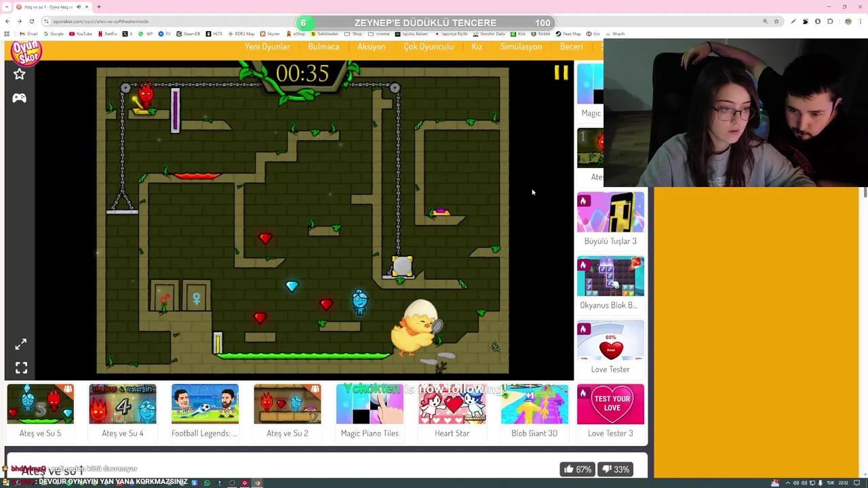Open the Bulmaca category
This screenshot has width=868, height=488.
click(x=323, y=47)
